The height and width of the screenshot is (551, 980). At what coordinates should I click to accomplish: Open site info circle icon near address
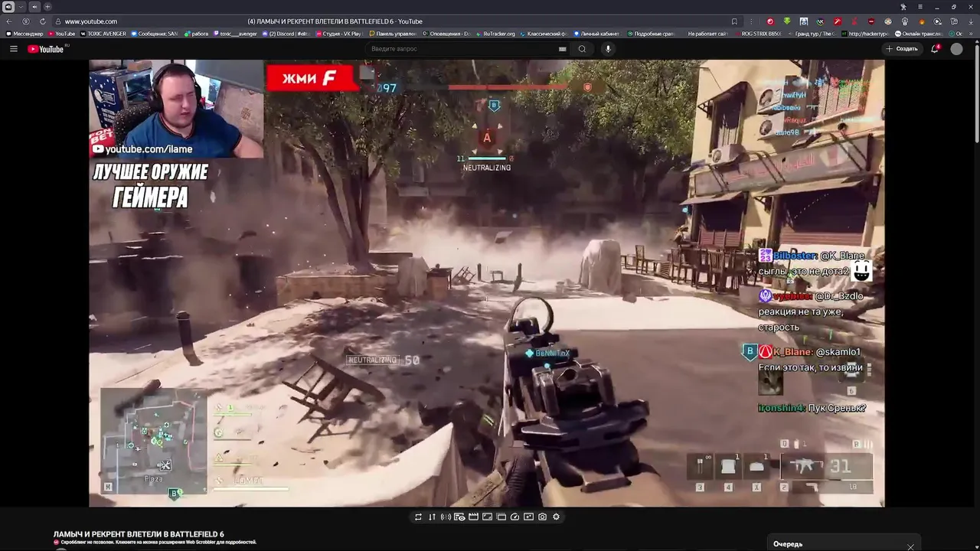point(26,21)
